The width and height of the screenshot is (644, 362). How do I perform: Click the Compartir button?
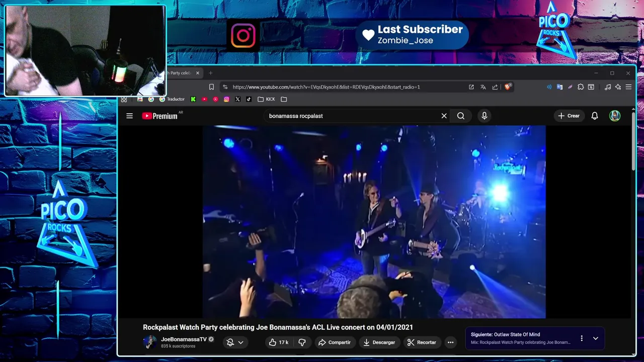click(334, 342)
